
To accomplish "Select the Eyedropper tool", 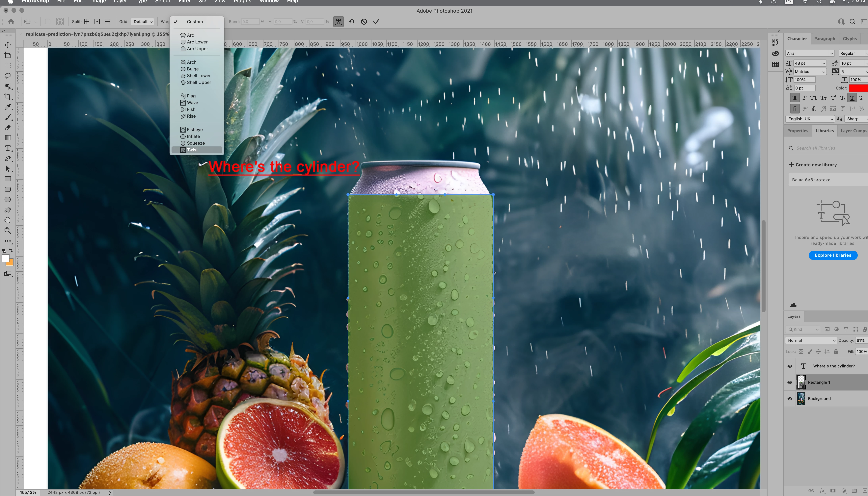I will (8, 107).
